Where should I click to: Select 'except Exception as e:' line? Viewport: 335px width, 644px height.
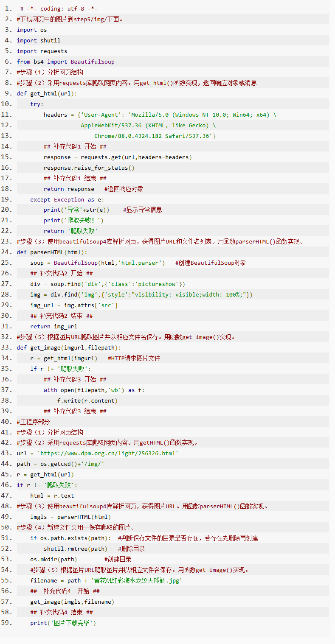pos(67,199)
